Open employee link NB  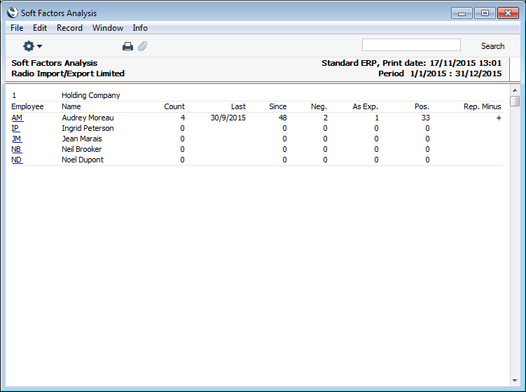pos(16,149)
